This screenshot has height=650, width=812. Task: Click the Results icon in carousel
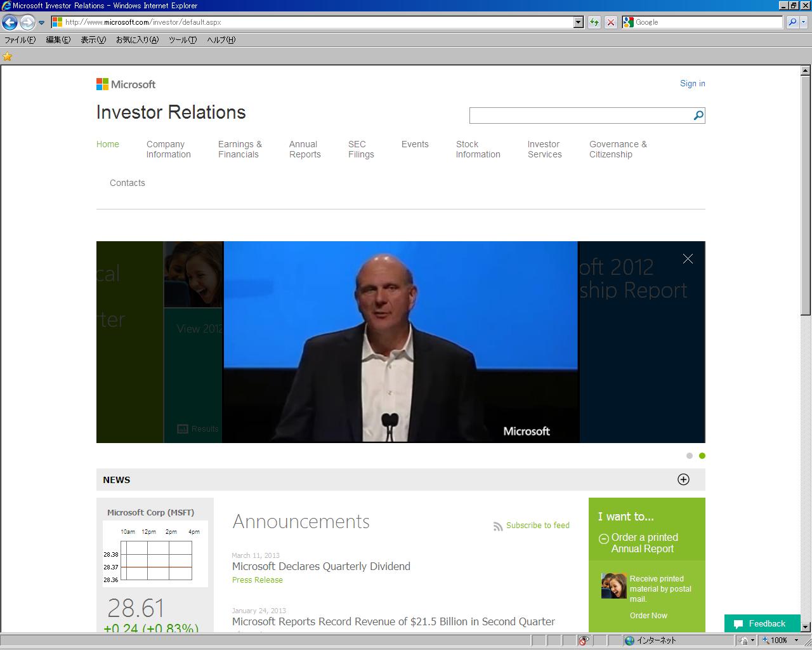183,429
